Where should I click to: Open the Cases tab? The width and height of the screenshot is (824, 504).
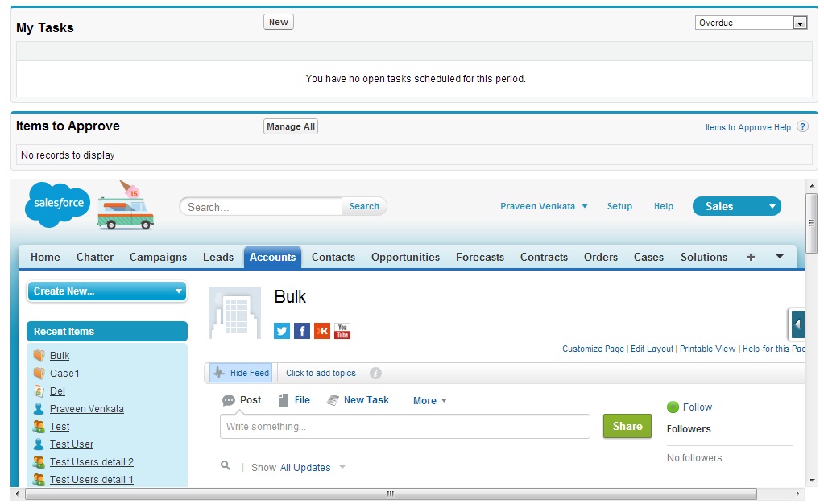click(648, 257)
